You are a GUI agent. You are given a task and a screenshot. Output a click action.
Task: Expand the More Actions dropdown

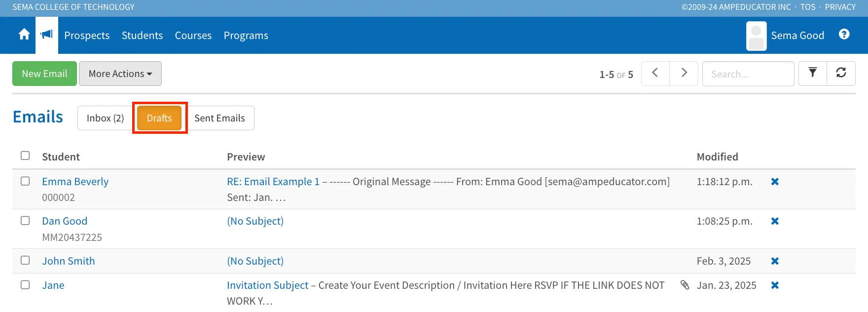120,74
